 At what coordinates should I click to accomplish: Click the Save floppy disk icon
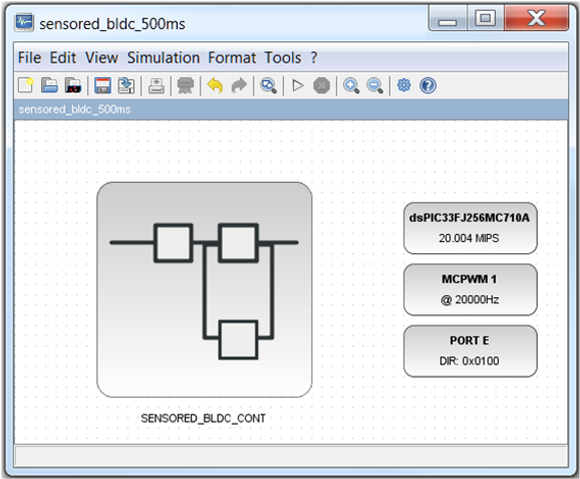(102, 85)
